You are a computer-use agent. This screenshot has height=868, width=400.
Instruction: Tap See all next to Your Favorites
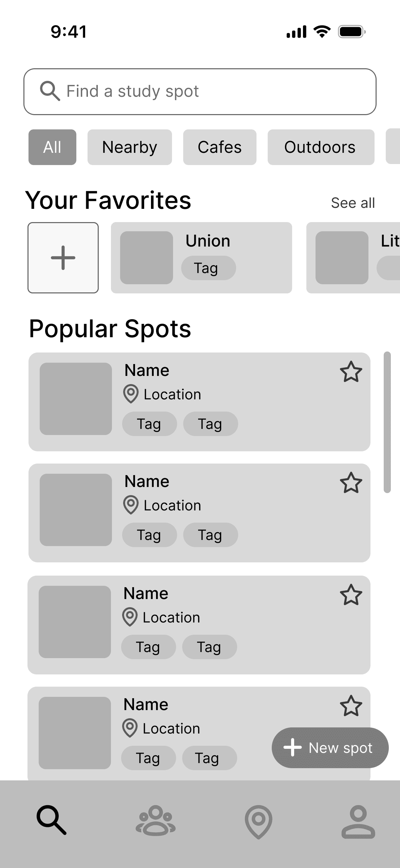tap(353, 203)
